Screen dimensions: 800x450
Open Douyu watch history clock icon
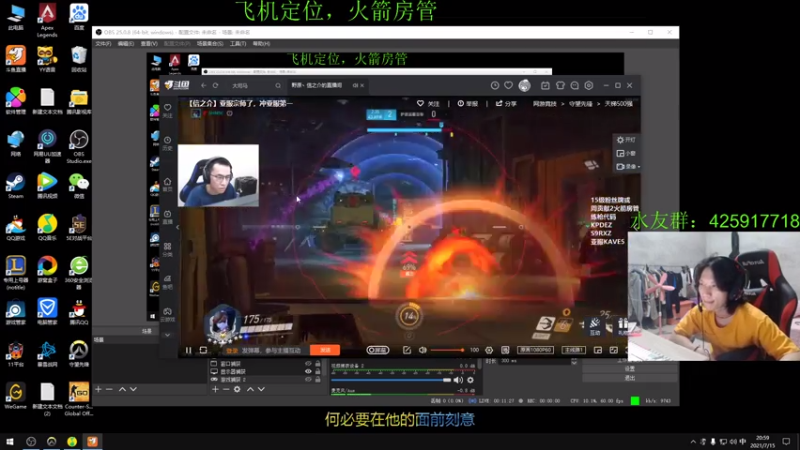494,85
